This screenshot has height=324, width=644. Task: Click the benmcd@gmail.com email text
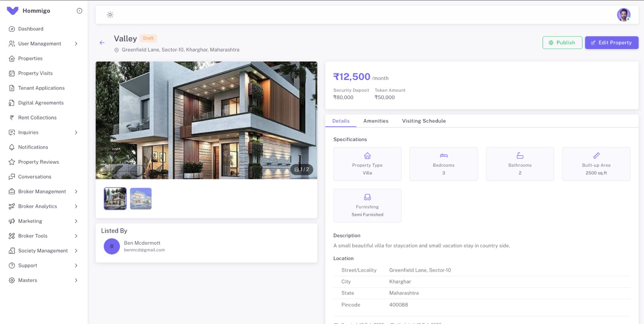[144, 250]
